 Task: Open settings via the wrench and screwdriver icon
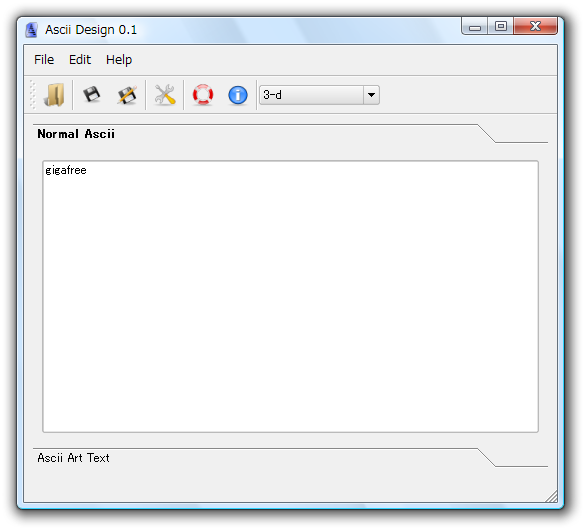pyautogui.click(x=165, y=95)
